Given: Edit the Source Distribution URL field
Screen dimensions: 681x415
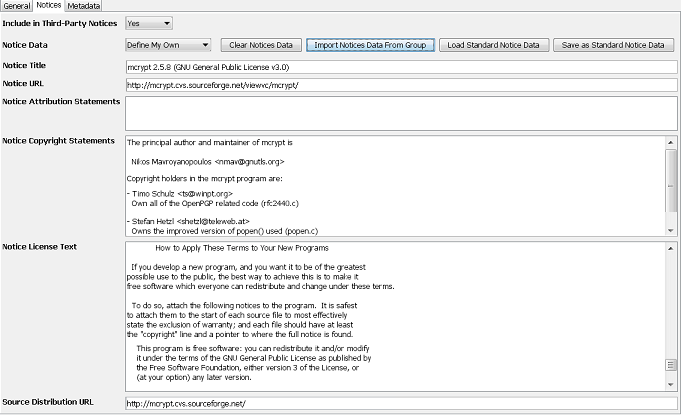Looking at the screenshot, I should [x=400, y=403].
